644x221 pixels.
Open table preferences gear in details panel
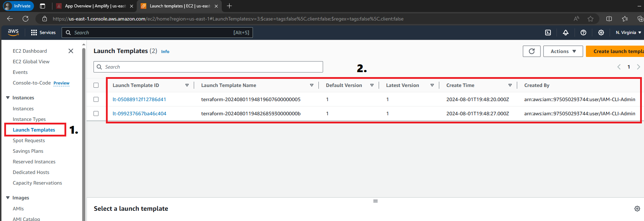637,209
